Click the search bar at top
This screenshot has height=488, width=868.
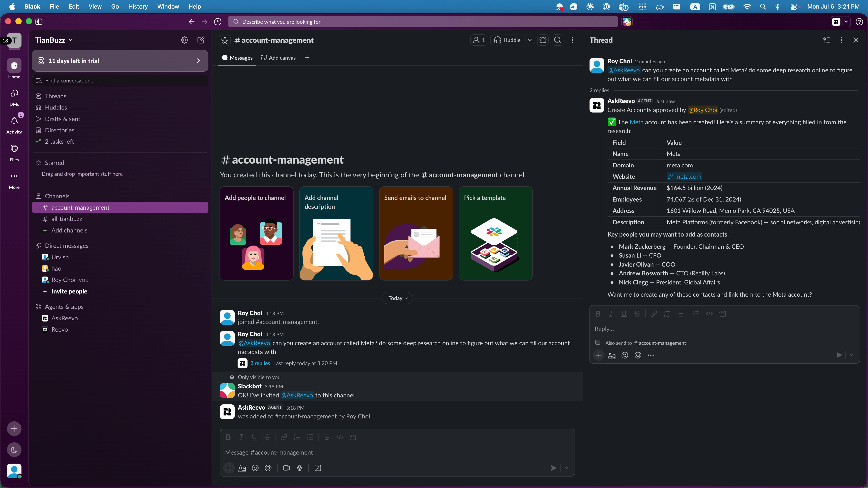click(423, 22)
